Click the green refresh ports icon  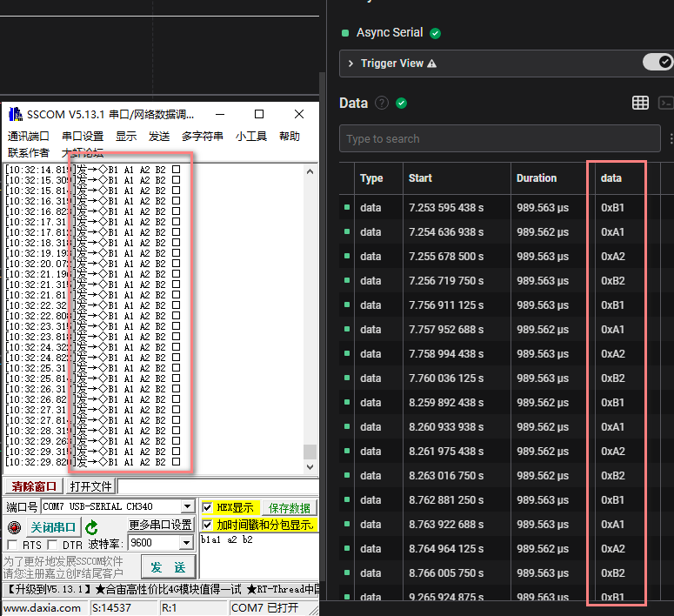click(91, 527)
